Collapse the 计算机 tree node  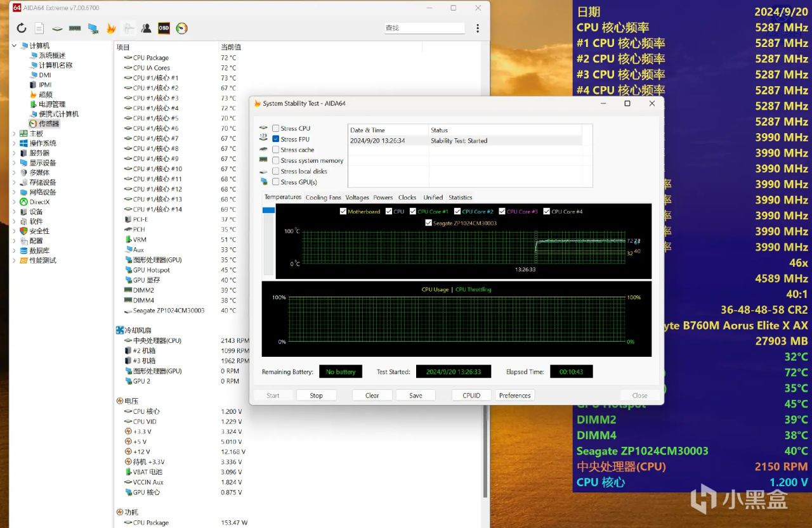pos(15,46)
